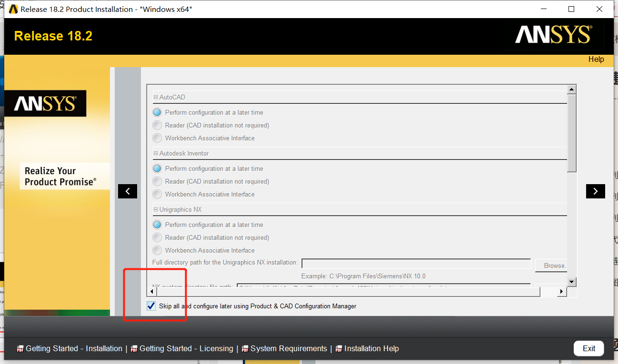618x364 pixels.
Task: Select Unigraphics NX Perform configuration later
Action: click(157, 225)
